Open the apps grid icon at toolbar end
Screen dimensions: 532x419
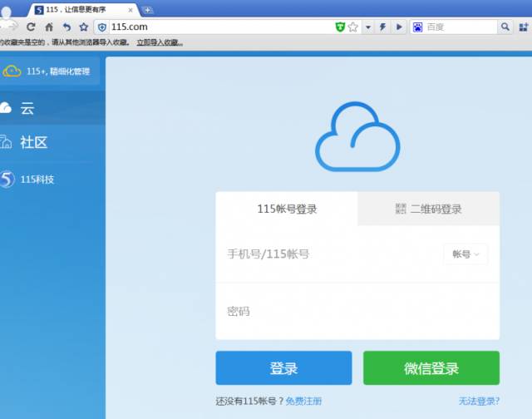click(x=524, y=27)
